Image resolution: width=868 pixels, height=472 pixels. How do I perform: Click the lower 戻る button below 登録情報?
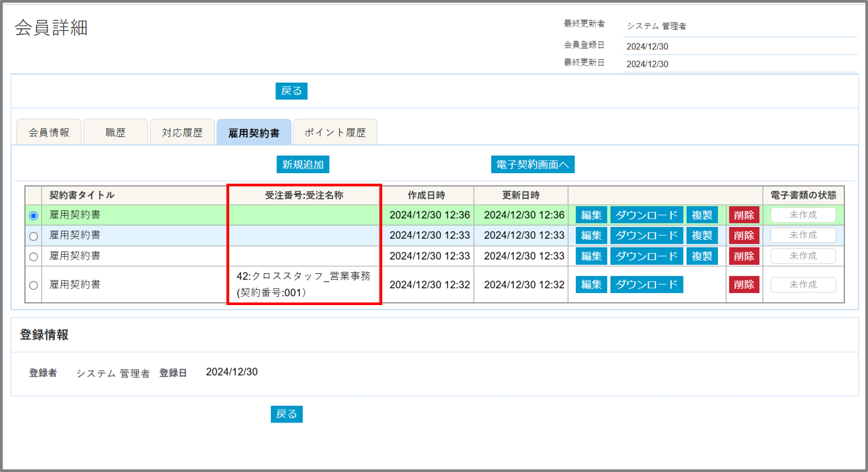click(x=287, y=414)
